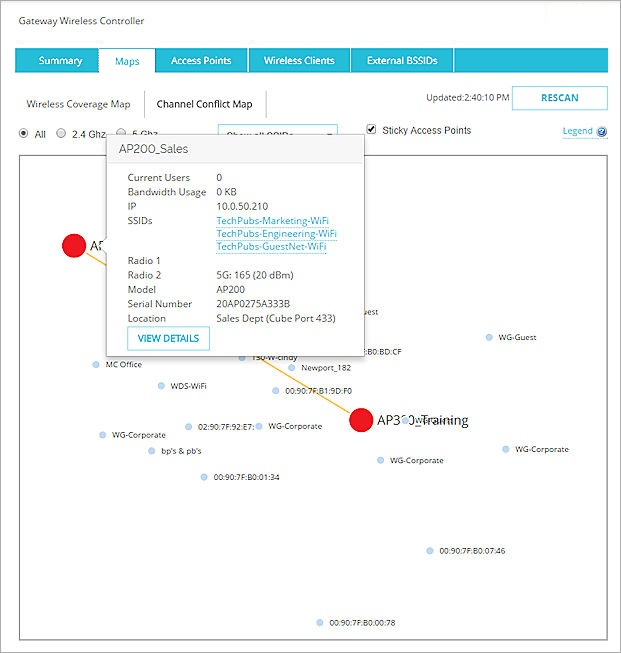621x653 pixels.
Task: Toggle the Sticky Access Points checkbox
Action: click(372, 130)
